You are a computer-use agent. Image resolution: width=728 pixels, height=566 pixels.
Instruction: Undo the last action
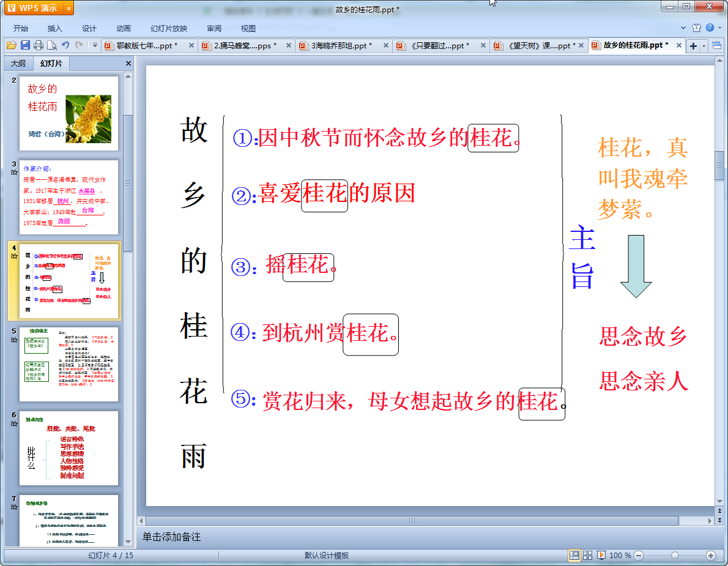[x=64, y=45]
